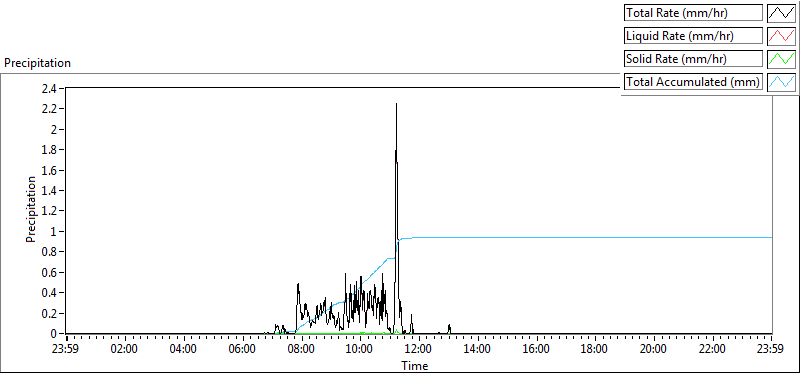
Task: Click the 04:00 time axis label
Action: [x=184, y=350]
